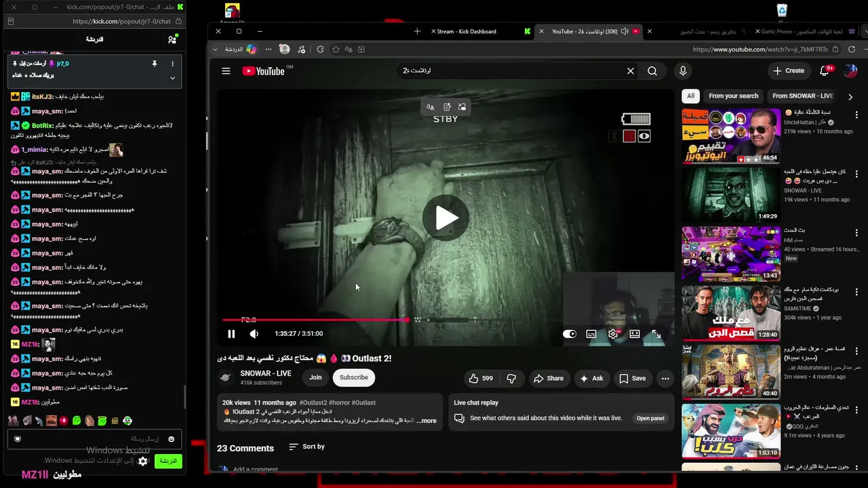Open Kick chat settings gear

[143, 461]
